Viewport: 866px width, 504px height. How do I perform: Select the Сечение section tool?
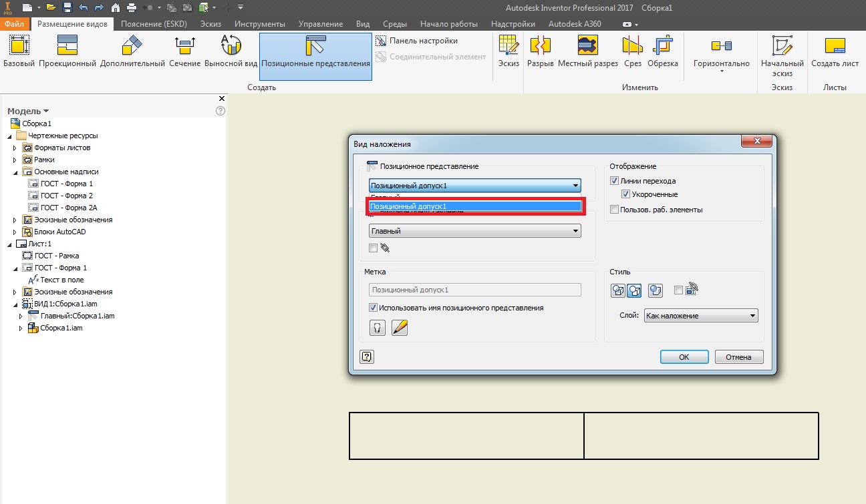pyautogui.click(x=184, y=52)
